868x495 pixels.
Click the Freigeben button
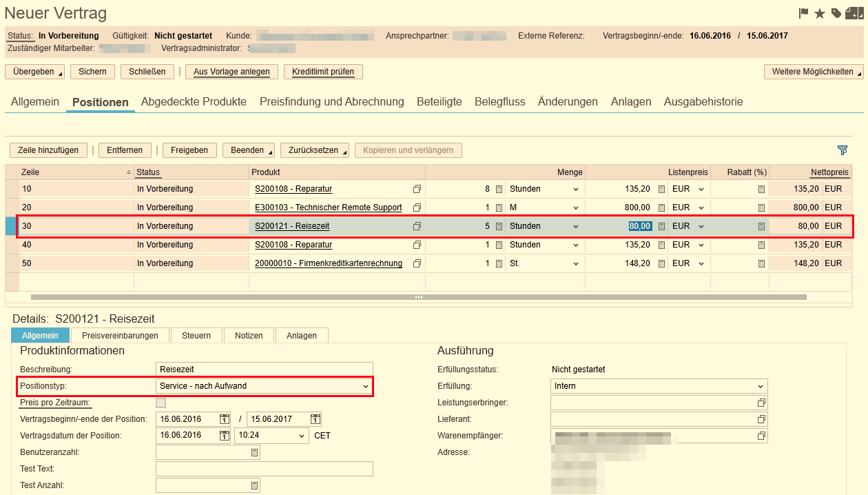(x=189, y=150)
